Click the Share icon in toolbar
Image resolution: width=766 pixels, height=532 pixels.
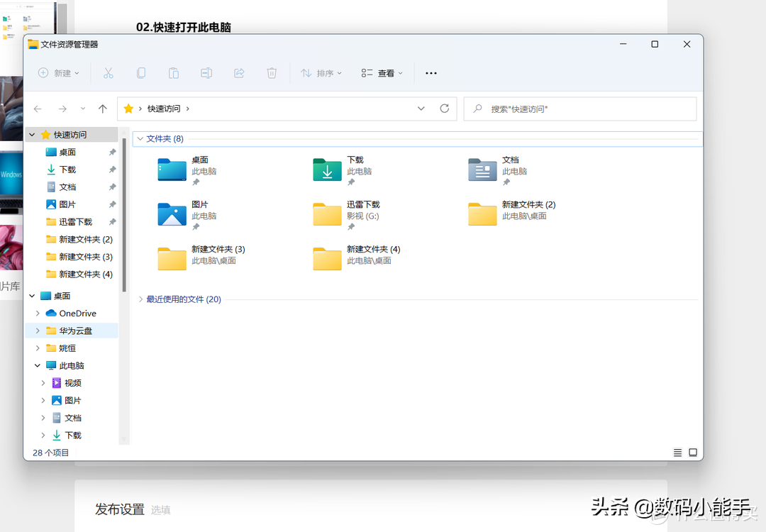[x=239, y=73]
